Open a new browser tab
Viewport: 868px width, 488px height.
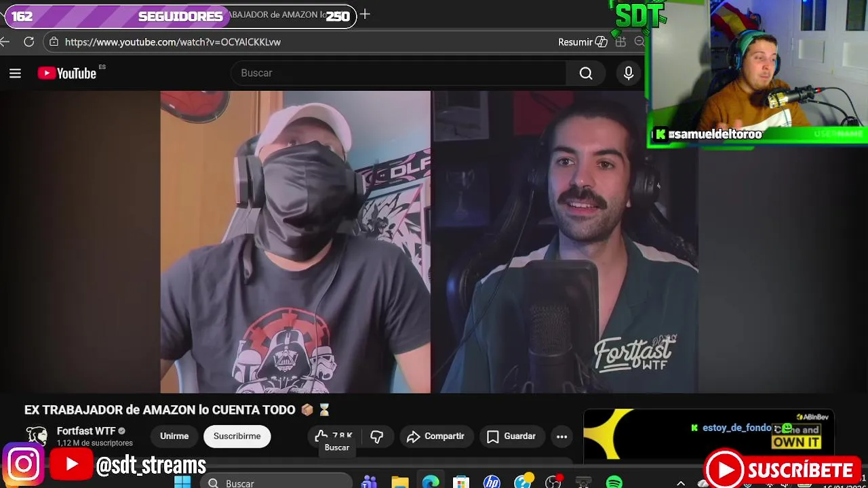pyautogui.click(x=365, y=14)
